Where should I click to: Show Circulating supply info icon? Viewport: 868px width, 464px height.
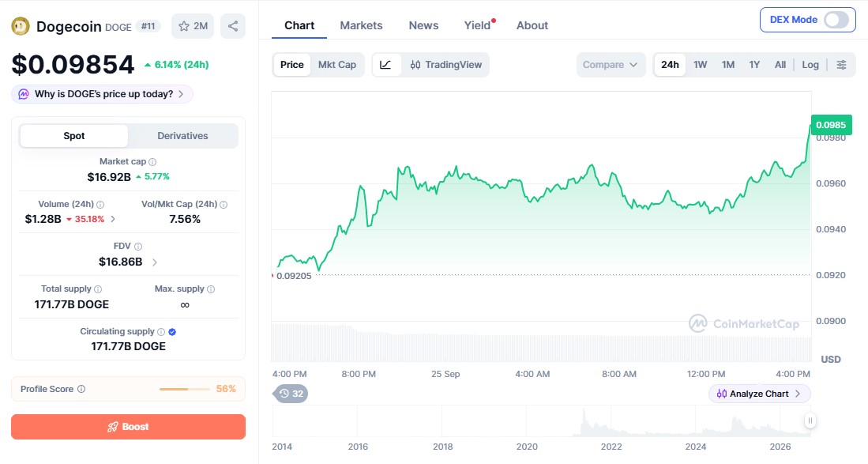[161, 332]
